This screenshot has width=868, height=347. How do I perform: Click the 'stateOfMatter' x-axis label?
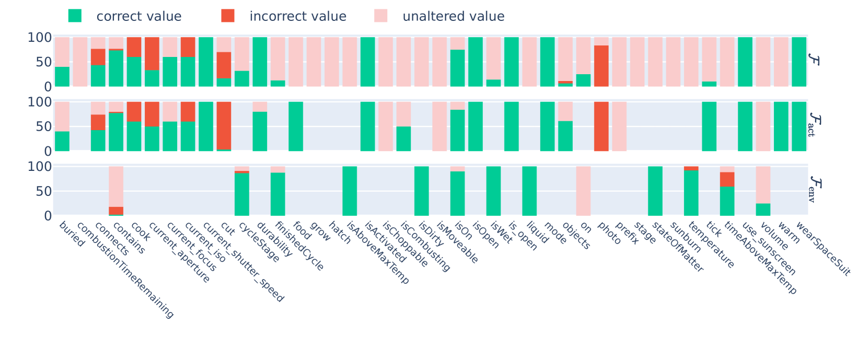tap(678, 247)
